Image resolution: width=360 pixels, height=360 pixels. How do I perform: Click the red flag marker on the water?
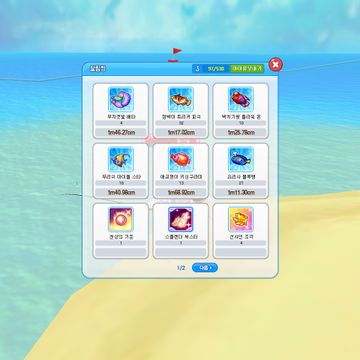(176, 53)
